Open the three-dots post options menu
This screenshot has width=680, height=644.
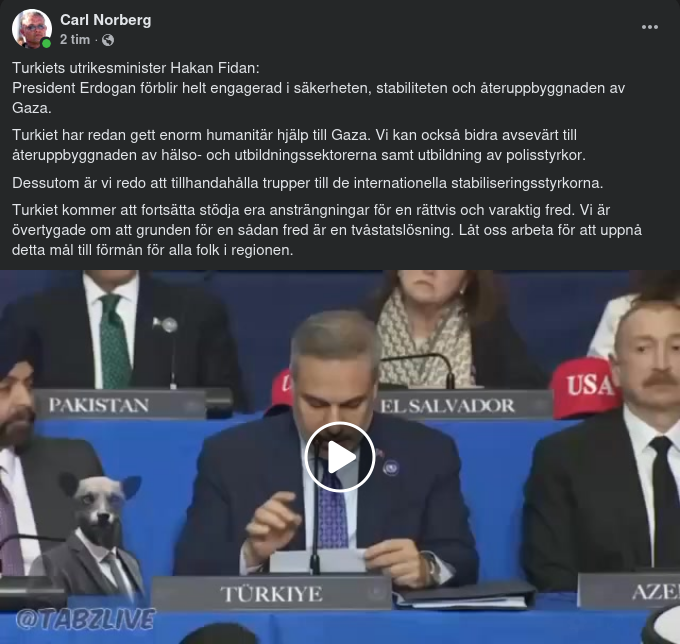coord(650,27)
